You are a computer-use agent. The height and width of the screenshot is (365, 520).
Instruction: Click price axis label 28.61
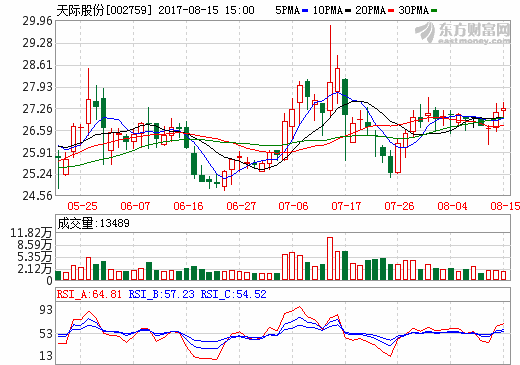(38, 65)
